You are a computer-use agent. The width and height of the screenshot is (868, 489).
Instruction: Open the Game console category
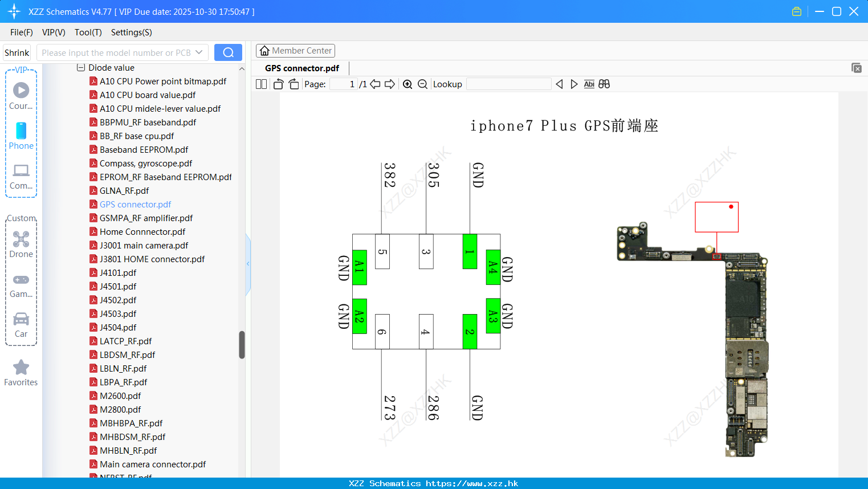[21, 286]
